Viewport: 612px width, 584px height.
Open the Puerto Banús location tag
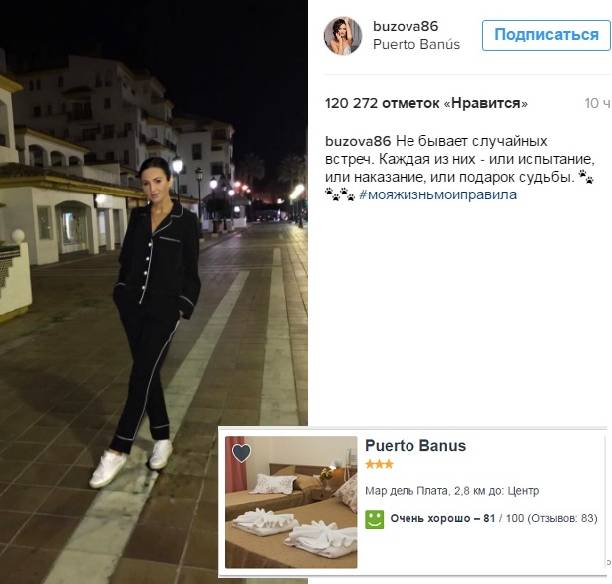(416, 45)
